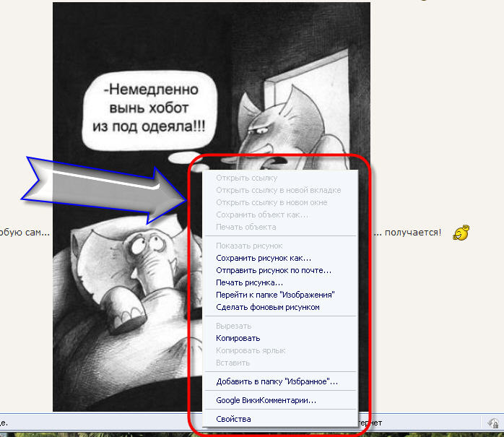This screenshot has height=437, width=504.
Task: Click 'Открыть ссылку в новой вкладке' entry
Action: 280,190
